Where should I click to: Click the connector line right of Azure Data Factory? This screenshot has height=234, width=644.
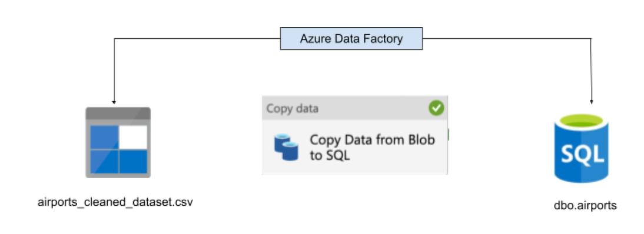[507, 39]
